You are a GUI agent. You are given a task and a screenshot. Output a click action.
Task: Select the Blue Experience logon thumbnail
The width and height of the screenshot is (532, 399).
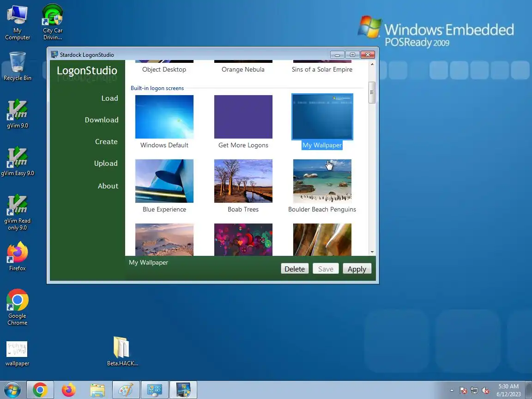pos(164,181)
